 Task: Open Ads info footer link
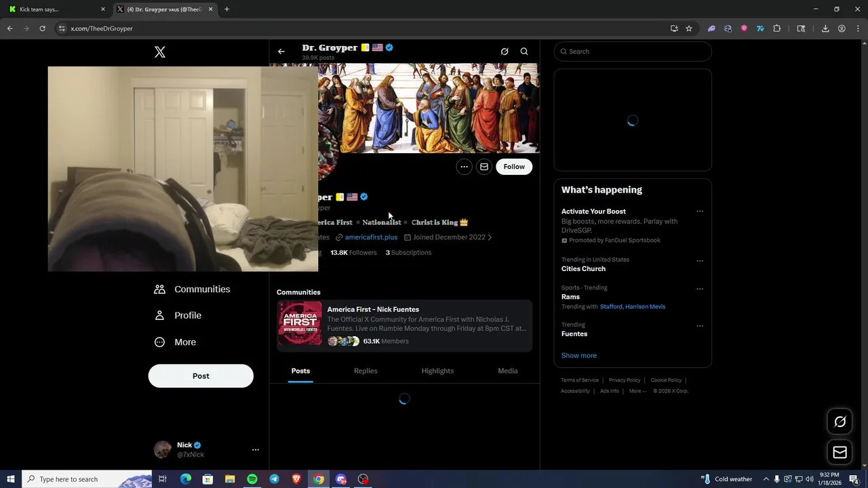(x=610, y=391)
